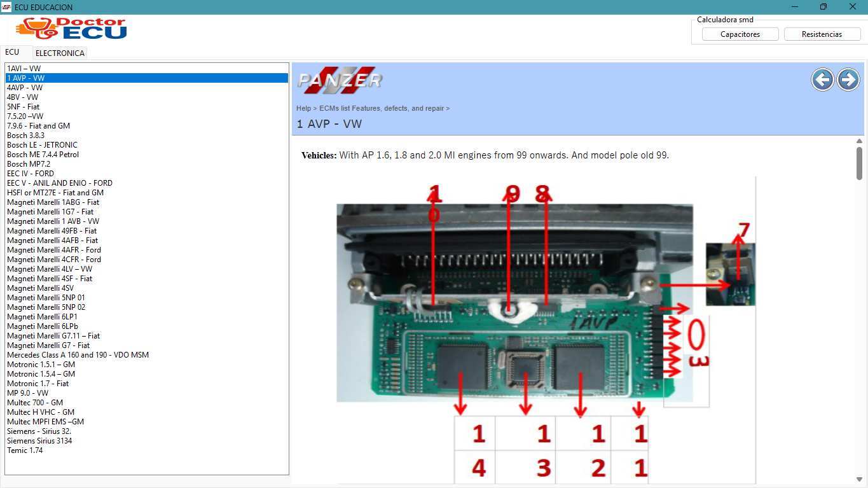This screenshot has height=488, width=868.
Task: Select '4AVP - VW' in the list
Action: coord(147,87)
